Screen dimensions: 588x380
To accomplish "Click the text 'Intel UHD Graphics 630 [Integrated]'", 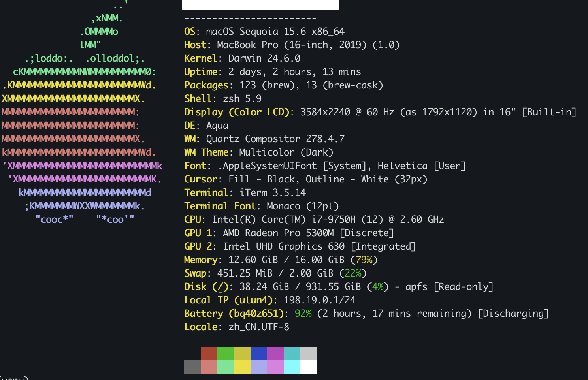I will click(x=320, y=246).
